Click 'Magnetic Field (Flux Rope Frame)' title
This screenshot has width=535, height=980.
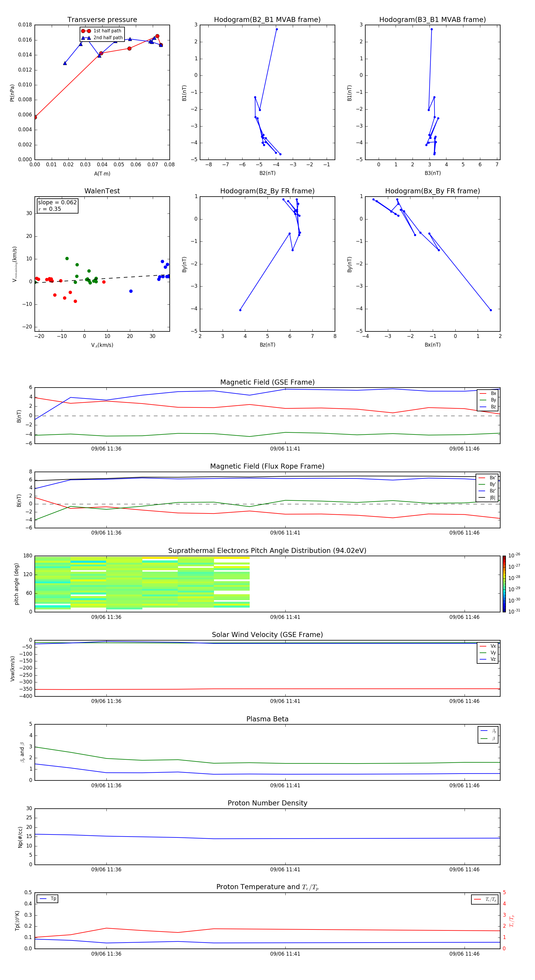coord(267,467)
